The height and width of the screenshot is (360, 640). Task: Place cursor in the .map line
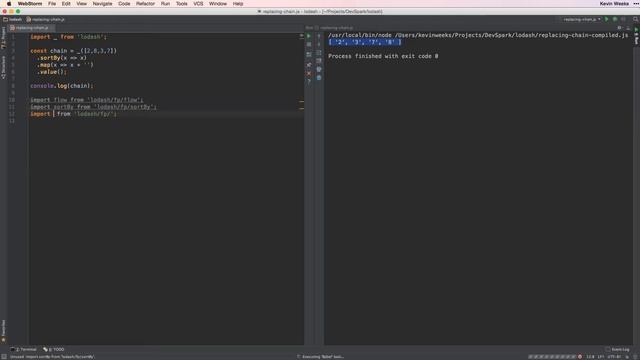[x=65, y=65]
